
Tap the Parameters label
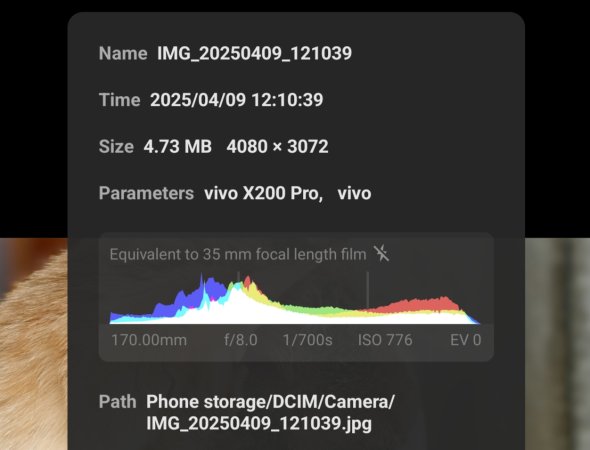coord(146,193)
